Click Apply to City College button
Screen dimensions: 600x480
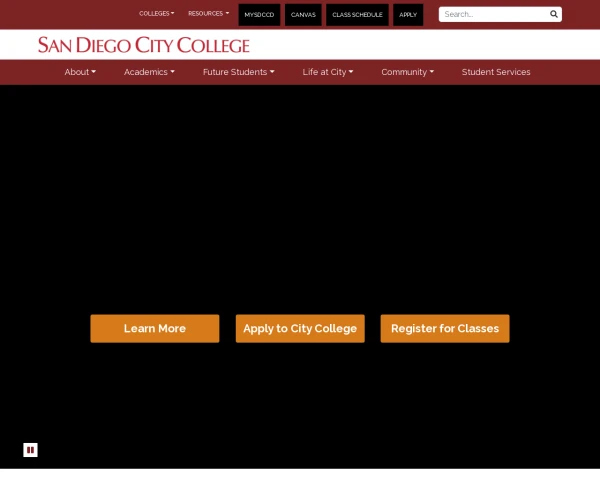pyautogui.click(x=300, y=328)
